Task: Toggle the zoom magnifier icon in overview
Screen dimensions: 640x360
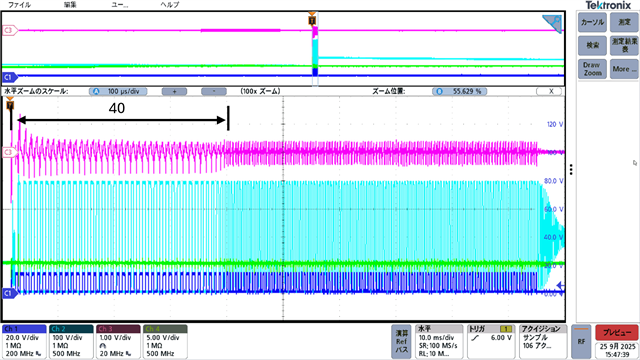Action: click(553, 24)
